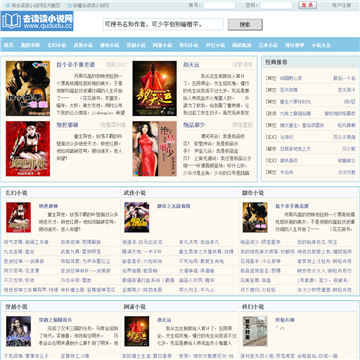Click the 经典推荐 sidebar heading
The height and width of the screenshot is (360, 360).
point(276,62)
